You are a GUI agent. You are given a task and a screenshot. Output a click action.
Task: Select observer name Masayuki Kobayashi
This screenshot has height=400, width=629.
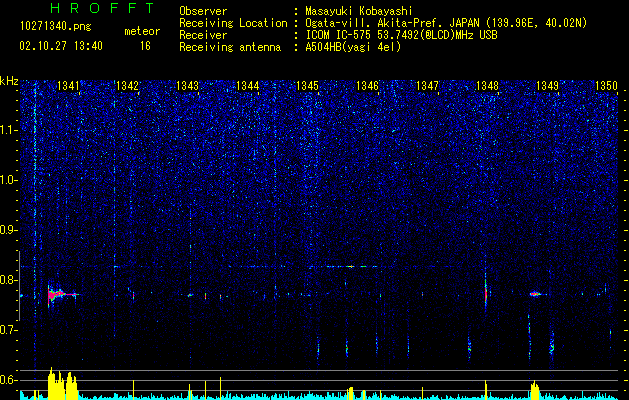(x=359, y=11)
